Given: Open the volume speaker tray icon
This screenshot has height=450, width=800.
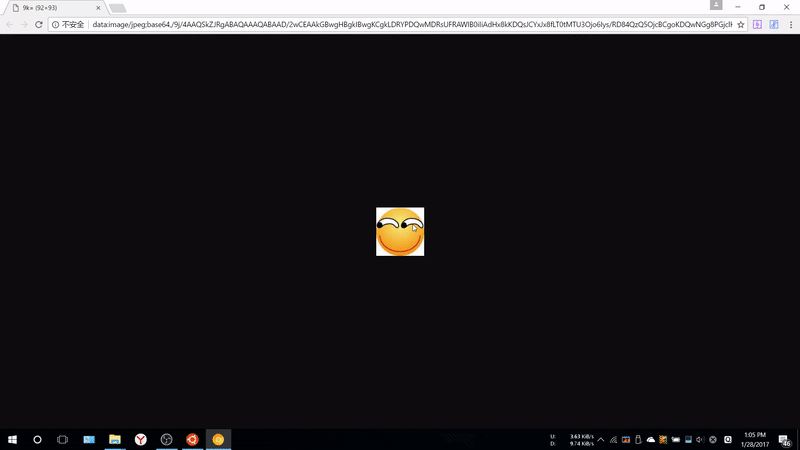Looking at the screenshot, I should [x=700, y=440].
